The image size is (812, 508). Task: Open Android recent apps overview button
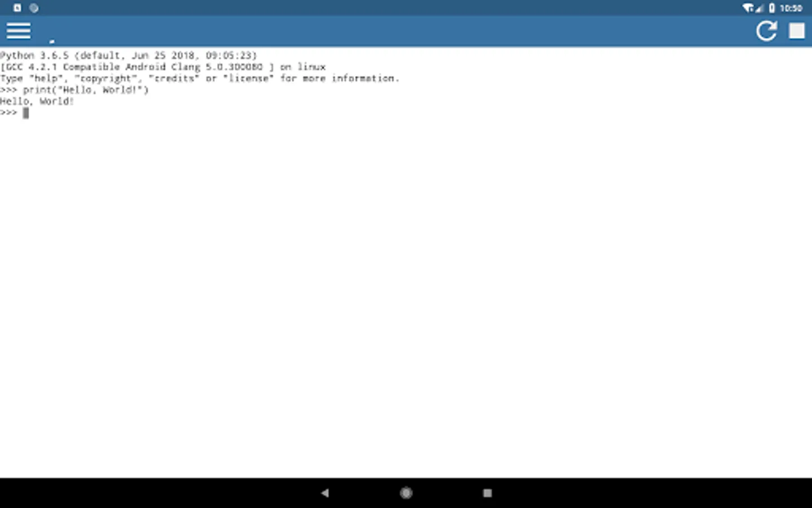click(x=488, y=493)
